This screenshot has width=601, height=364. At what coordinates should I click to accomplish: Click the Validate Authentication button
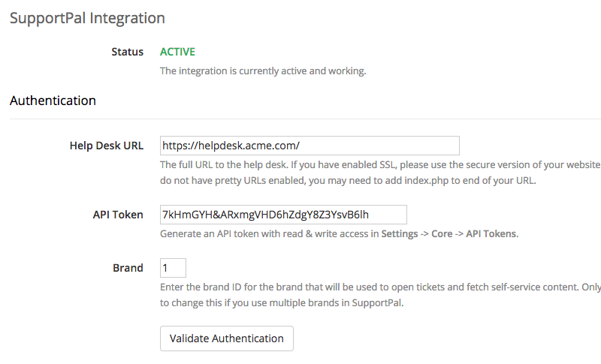227,338
